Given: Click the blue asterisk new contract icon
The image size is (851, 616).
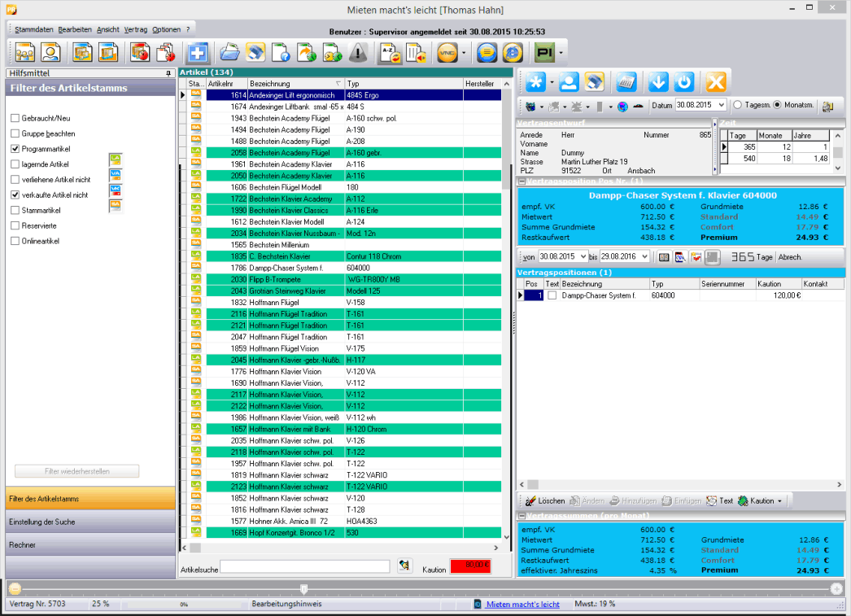Looking at the screenshot, I should point(535,82).
